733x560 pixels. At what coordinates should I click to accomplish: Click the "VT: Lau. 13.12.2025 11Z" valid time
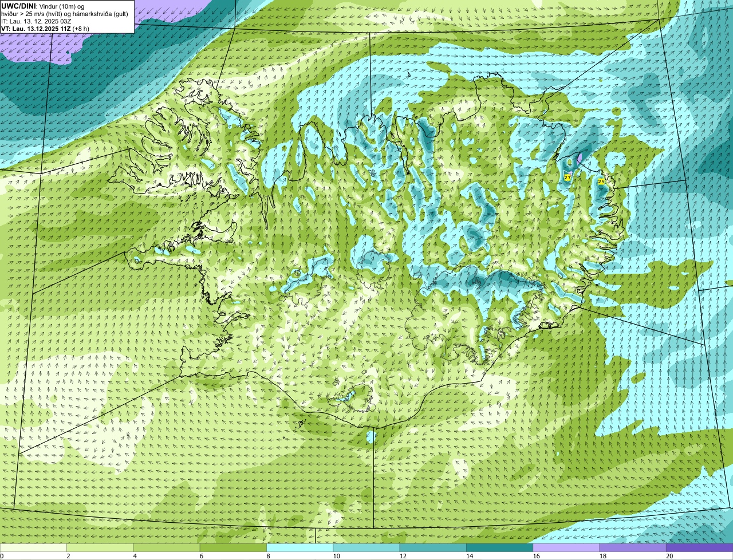pyautogui.click(x=36, y=29)
